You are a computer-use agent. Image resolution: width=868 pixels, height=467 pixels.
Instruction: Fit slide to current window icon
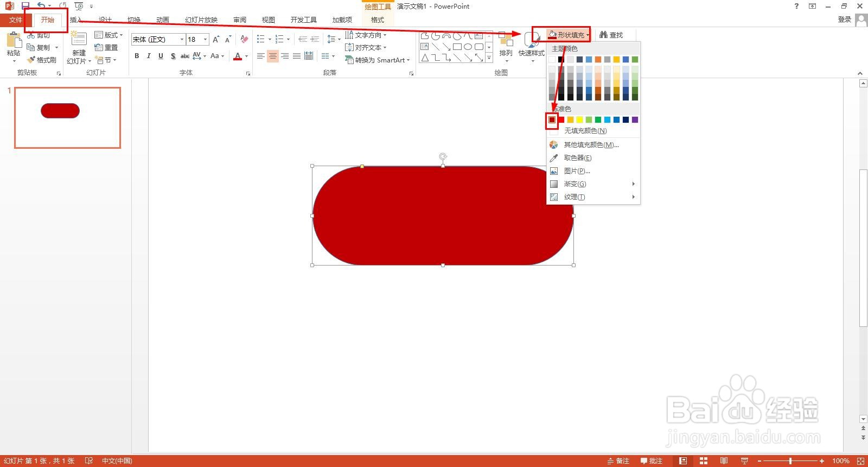(860, 460)
